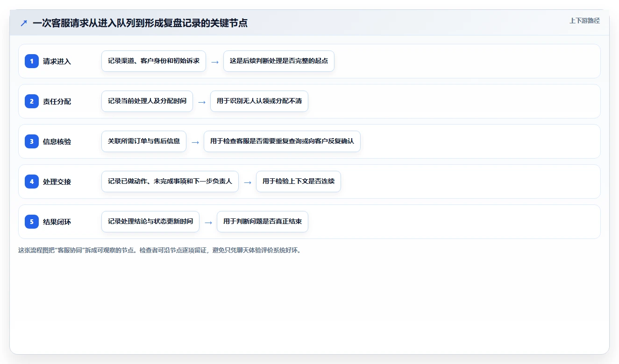
Task: Click the box 用于识别无人认领或分配不清
Action: (x=259, y=101)
